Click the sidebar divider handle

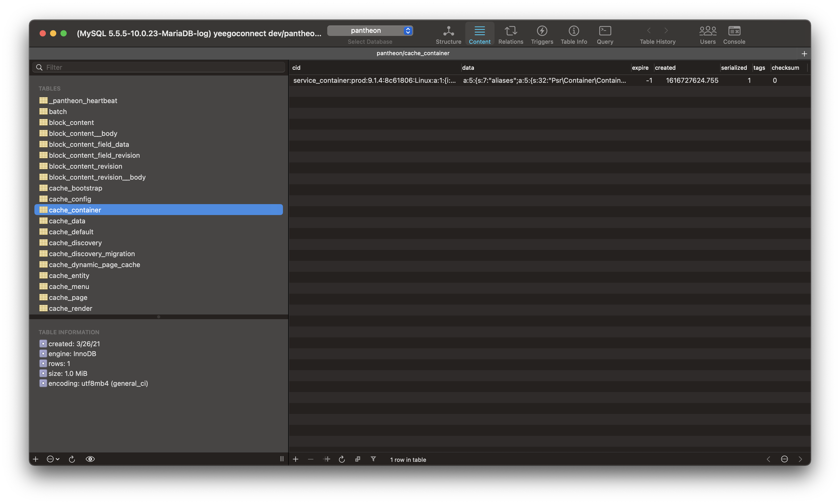tap(281, 459)
